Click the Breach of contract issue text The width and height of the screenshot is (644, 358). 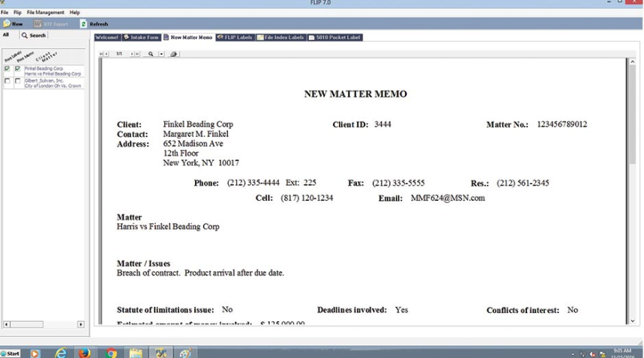tap(200, 273)
